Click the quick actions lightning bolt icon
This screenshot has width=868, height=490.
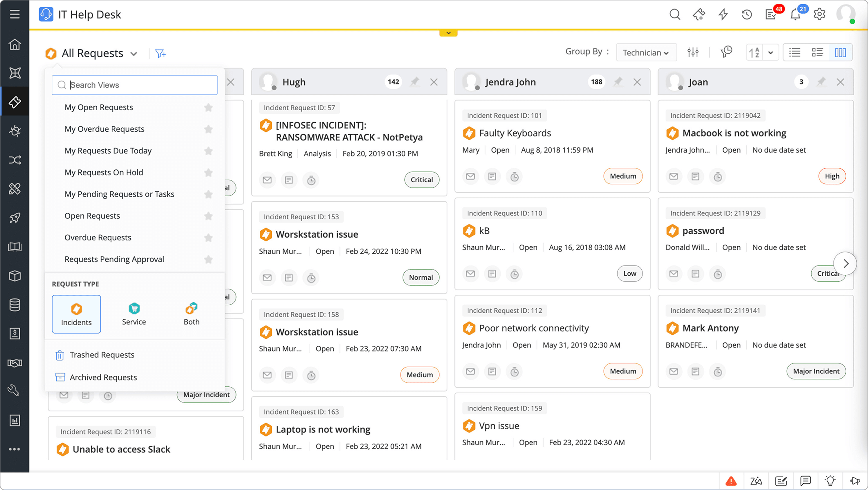click(x=723, y=14)
